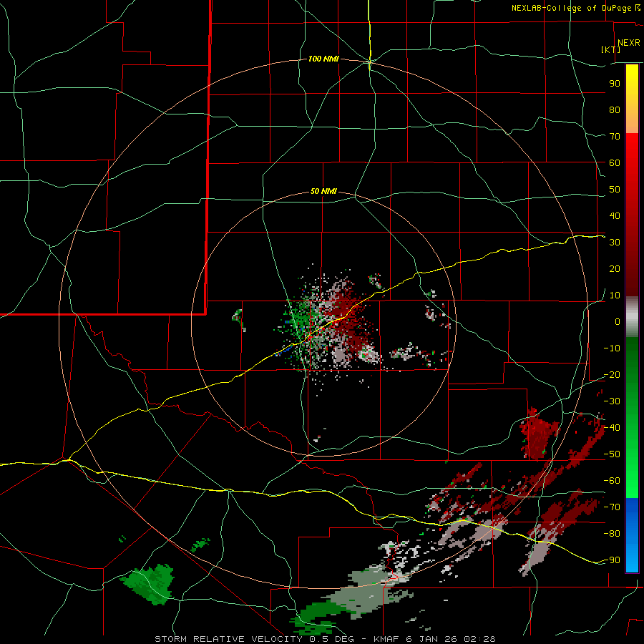Viewport: 644px width, 644px height.
Task: Click the 70 value on the velocity scale
Action: [615, 137]
